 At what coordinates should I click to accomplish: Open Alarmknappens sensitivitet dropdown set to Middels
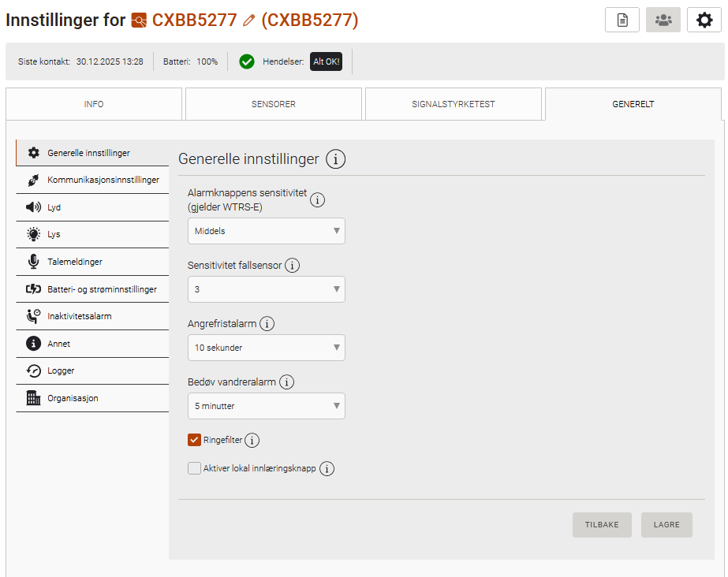[267, 231]
